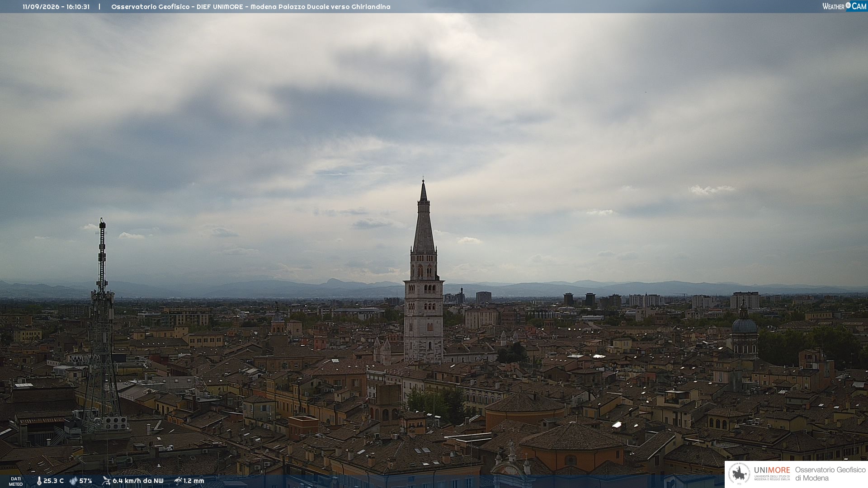The width and height of the screenshot is (868, 488).
Task: Click the UNIMORE wordmark text
Action: pos(772,470)
